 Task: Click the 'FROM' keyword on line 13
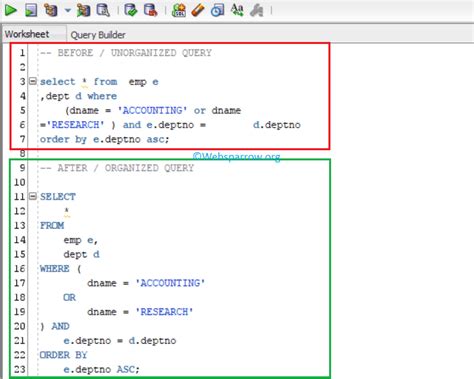[52, 225]
